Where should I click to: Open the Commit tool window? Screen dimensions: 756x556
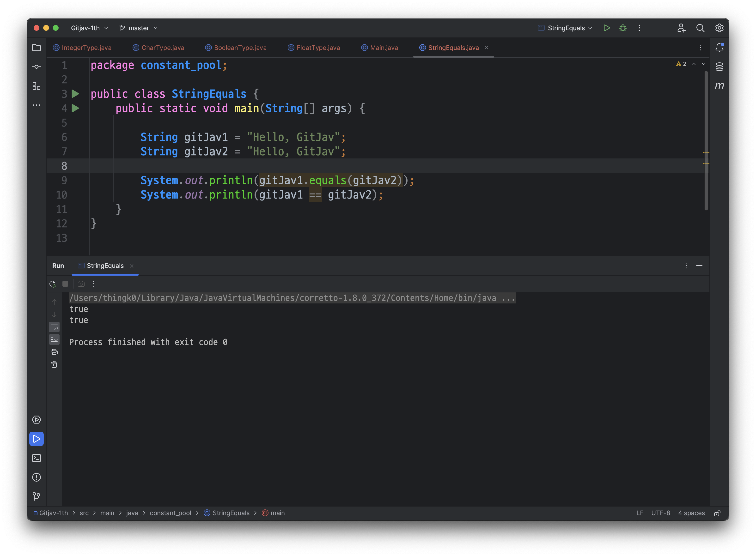(x=36, y=67)
